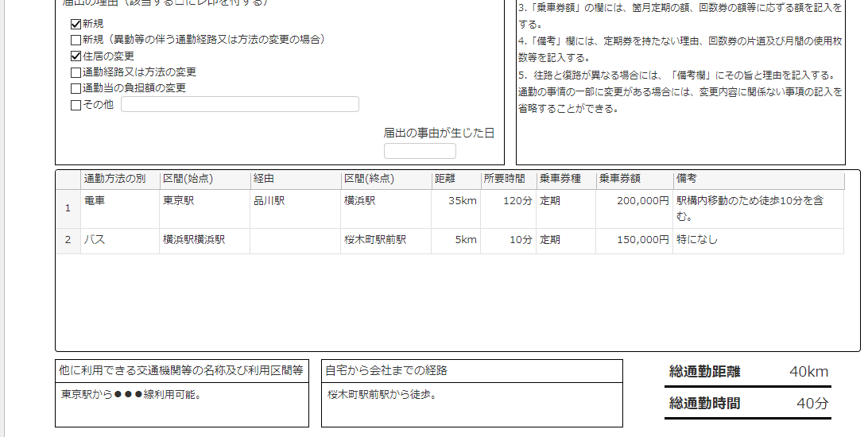Click the 特になし remarks cell
The image size is (868, 437).
pos(758,240)
